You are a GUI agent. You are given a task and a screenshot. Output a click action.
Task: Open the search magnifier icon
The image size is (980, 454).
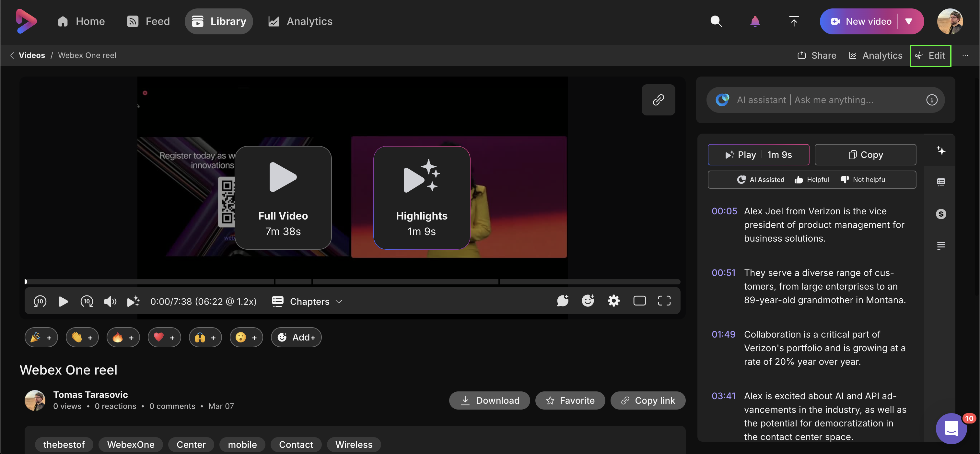[716, 21]
